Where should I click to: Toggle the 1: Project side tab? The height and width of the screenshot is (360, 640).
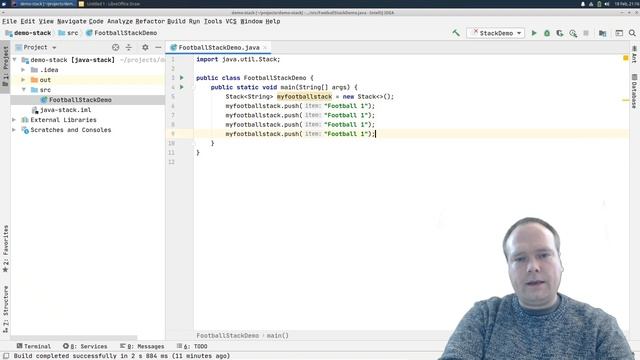5,67
